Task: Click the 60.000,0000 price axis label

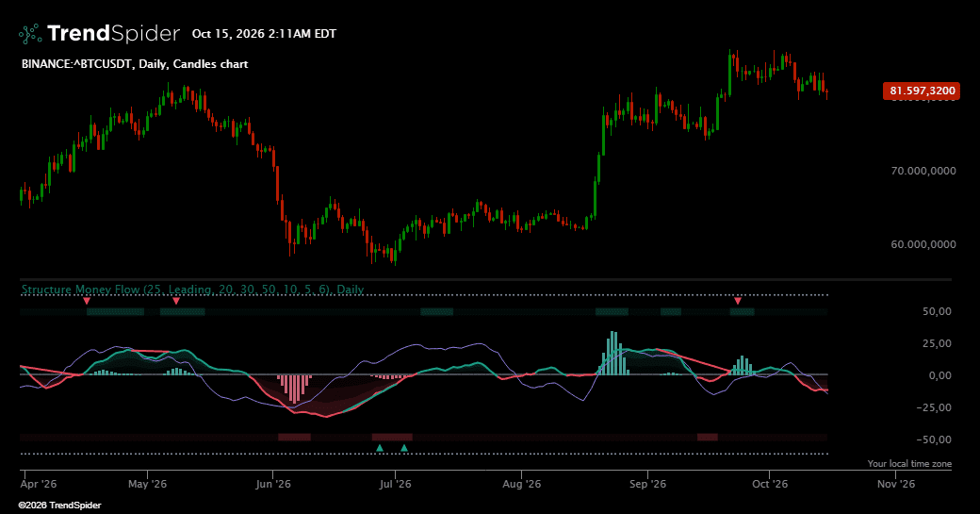Action: point(923,244)
